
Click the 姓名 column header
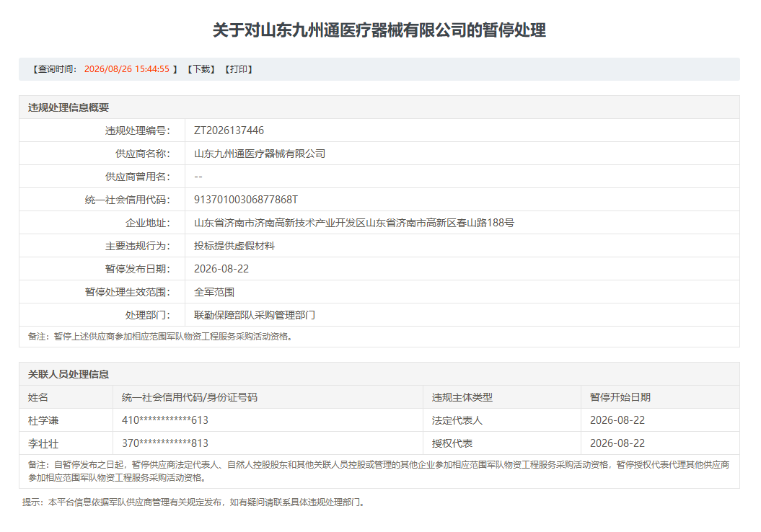[38, 398]
